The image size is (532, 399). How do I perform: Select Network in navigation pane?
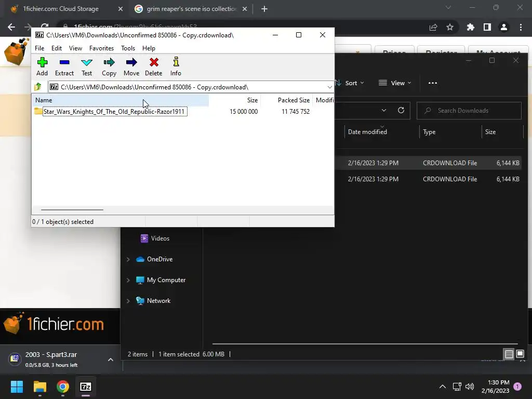tap(153, 301)
